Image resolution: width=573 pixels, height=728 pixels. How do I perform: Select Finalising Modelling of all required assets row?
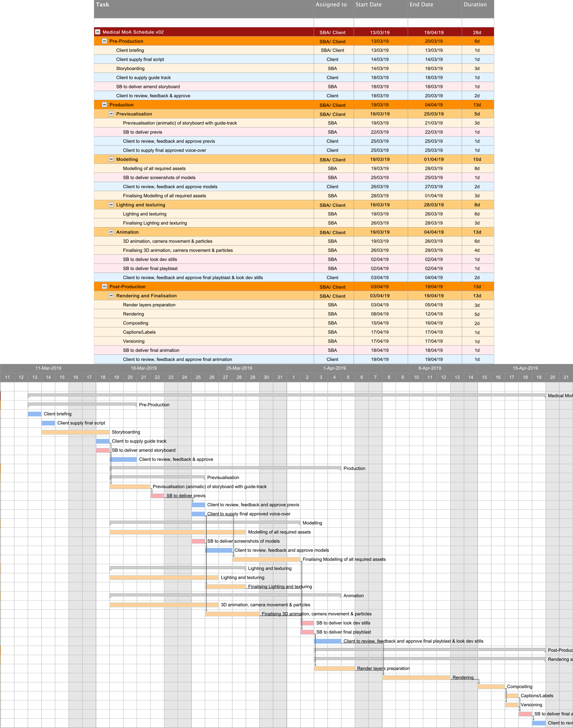click(x=294, y=196)
